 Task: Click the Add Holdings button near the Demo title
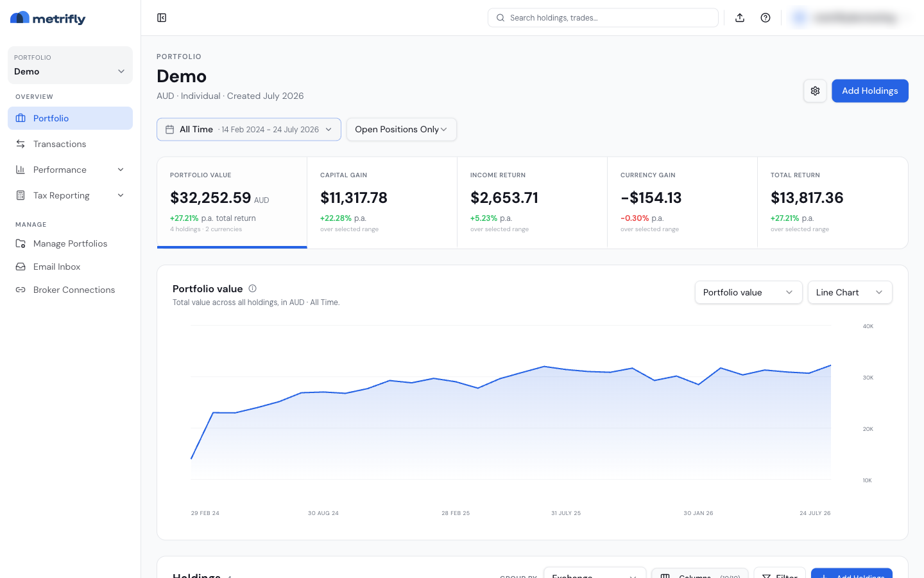click(869, 91)
